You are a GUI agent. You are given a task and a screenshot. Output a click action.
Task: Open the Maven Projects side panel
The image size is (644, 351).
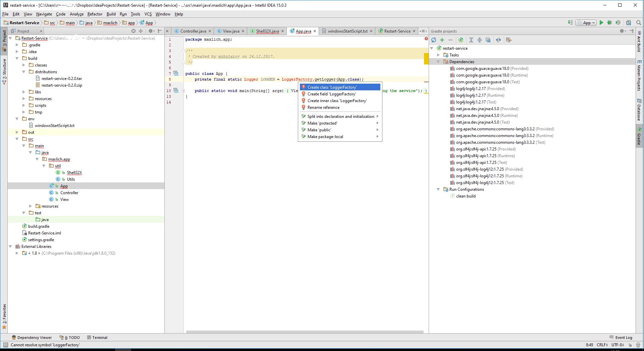[x=639, y=75]
